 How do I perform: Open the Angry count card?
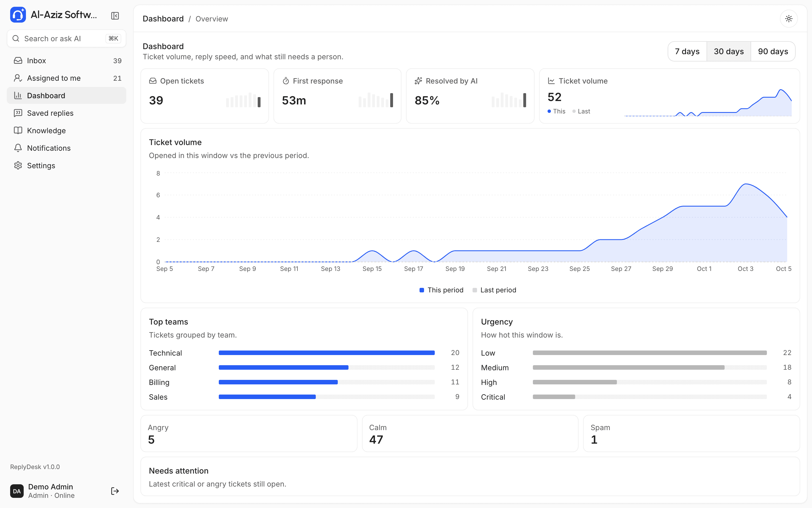click(x=249, y=433)
